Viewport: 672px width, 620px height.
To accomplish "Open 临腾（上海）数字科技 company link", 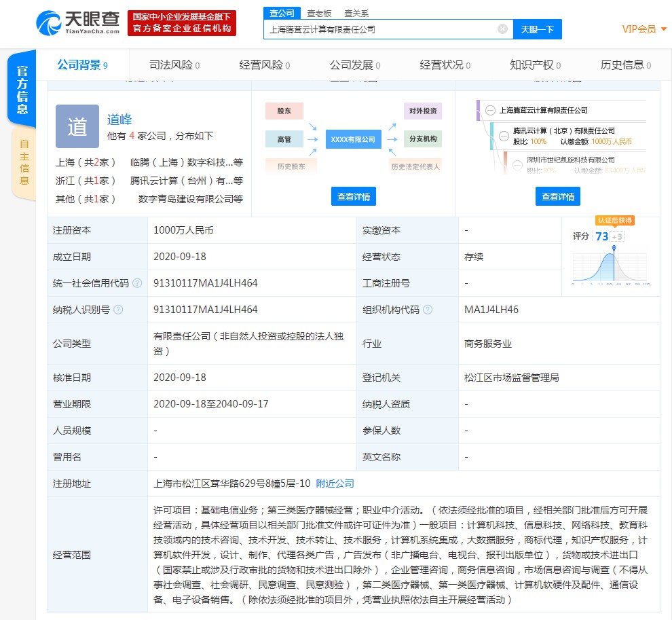I will tap(187, 162).
